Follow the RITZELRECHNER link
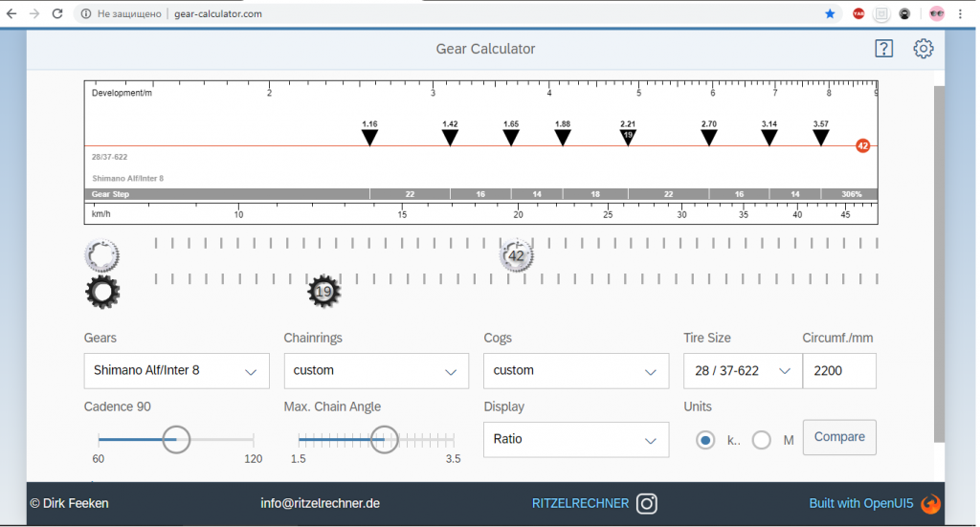 coord(580,503)
